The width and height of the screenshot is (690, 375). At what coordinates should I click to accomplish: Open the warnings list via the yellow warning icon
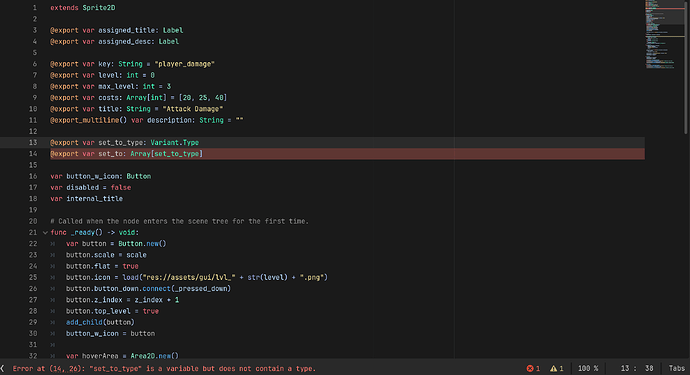[553, 368]
